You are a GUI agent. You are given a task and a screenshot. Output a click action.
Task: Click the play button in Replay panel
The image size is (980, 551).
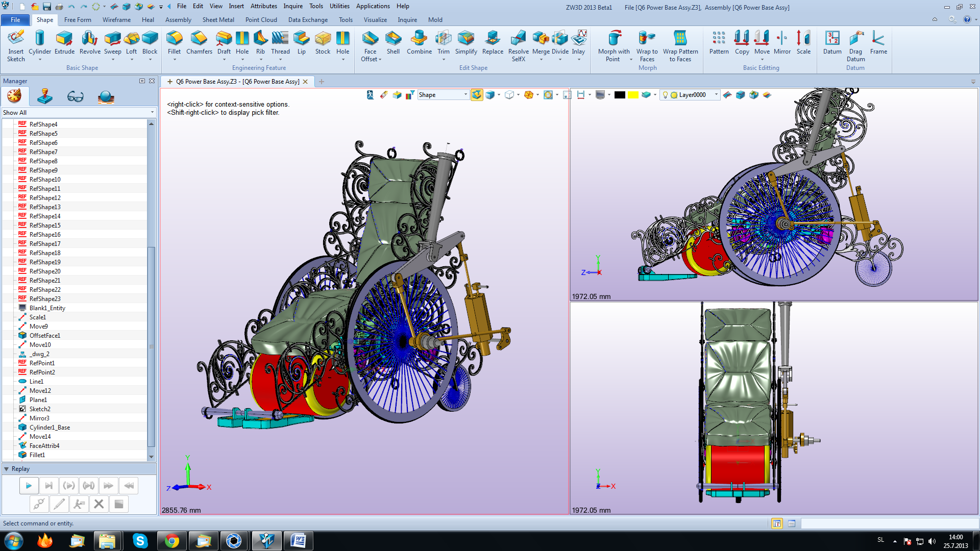[29, 486]
